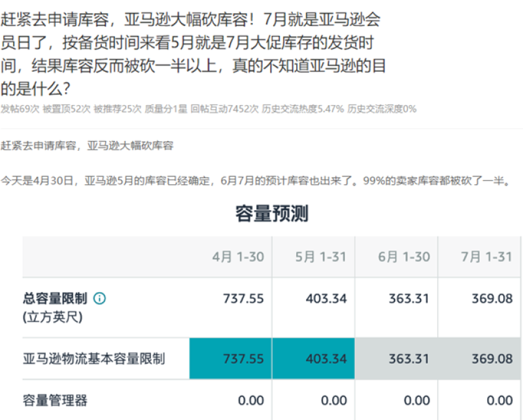Select the 4月 1-30 column header
The height and width of the screenshot is (420, 523).
click(238, 257)
